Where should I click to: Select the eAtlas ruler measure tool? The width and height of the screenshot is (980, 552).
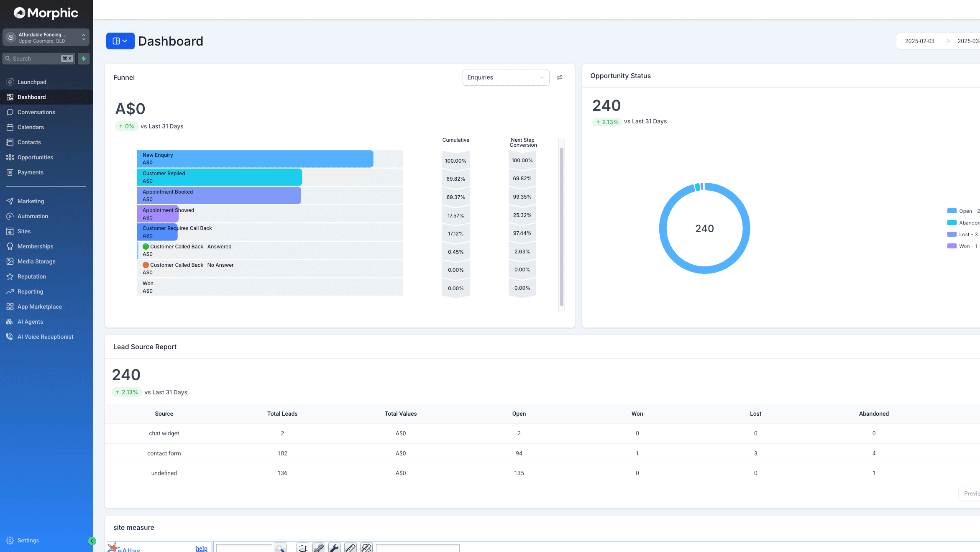(x=351, y=548)
